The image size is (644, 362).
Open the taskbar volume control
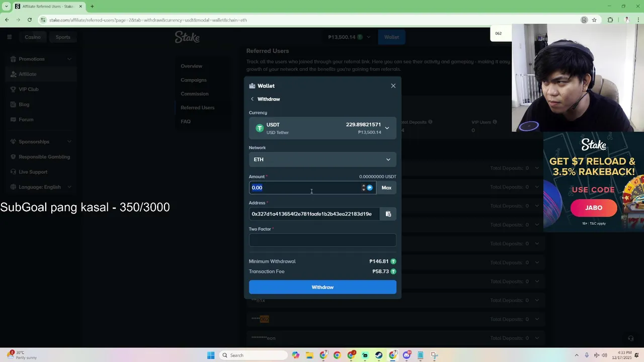[x=604, y=355]
